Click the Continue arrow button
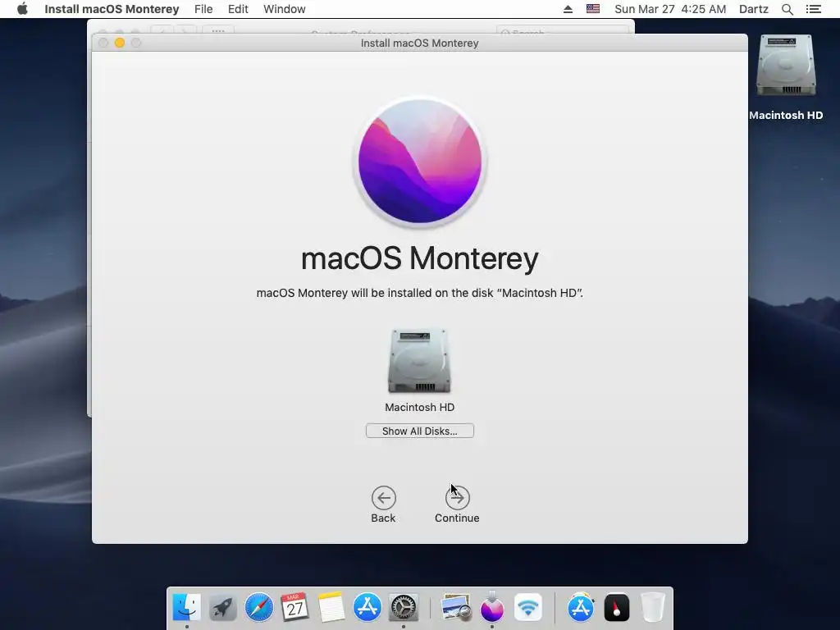This screenshot has width=840, height=630. coord(457,498)
